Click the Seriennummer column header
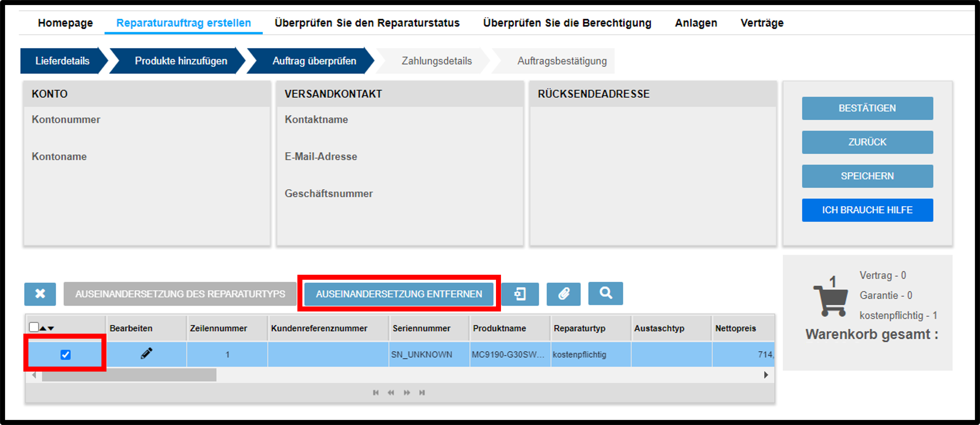The width and height of the screenshot is (980, 425). coord(429,328)
